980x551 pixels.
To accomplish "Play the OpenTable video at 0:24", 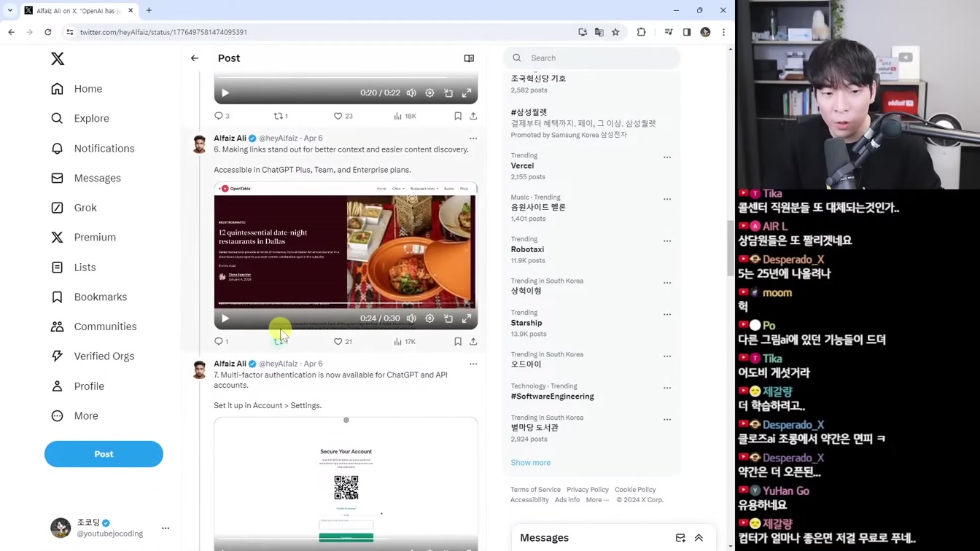I will (x=225, y=319).
